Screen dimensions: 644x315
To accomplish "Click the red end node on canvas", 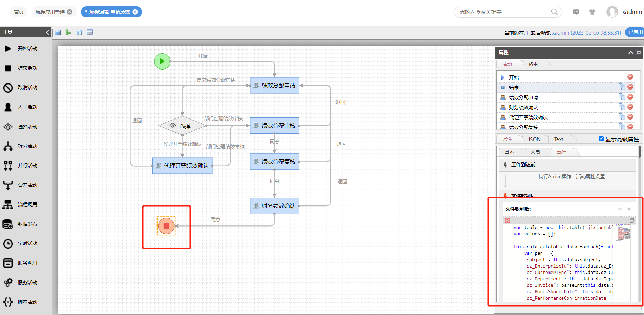I will click(166, 226).
